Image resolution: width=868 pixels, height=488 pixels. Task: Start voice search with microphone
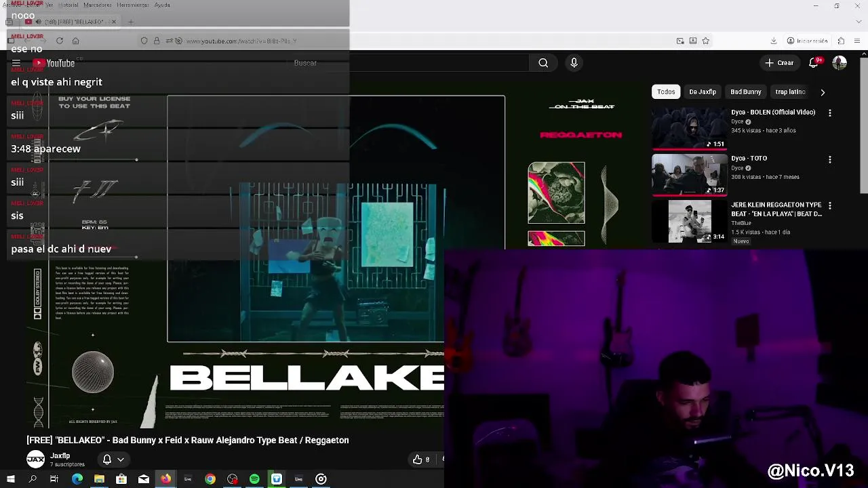point(574,63)
